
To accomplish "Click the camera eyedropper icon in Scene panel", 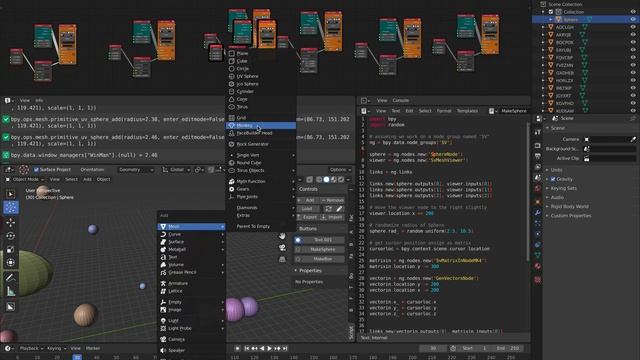I will (633, 139).
